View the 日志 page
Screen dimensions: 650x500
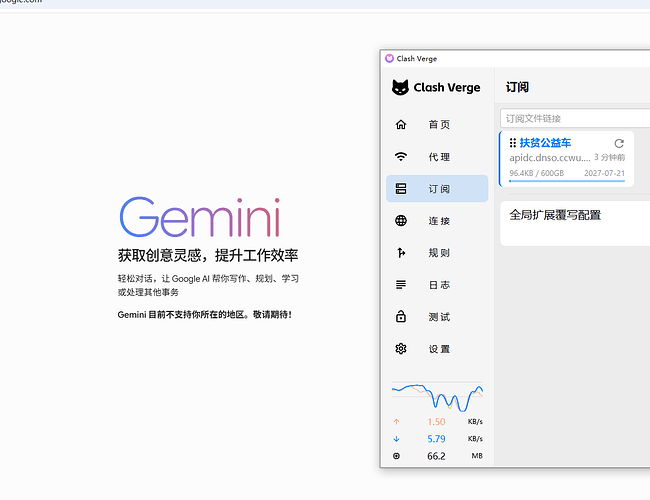point(437,285)
